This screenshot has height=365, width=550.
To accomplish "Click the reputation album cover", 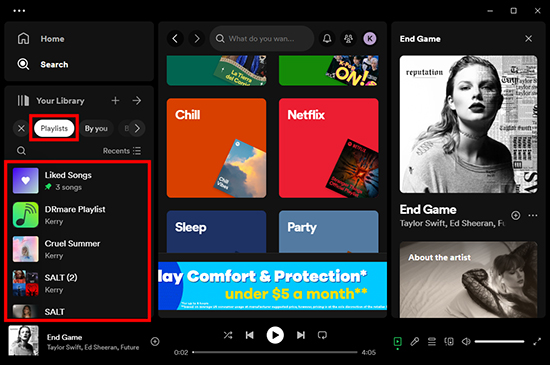I will pyautogui.click(x=468, y=124).
